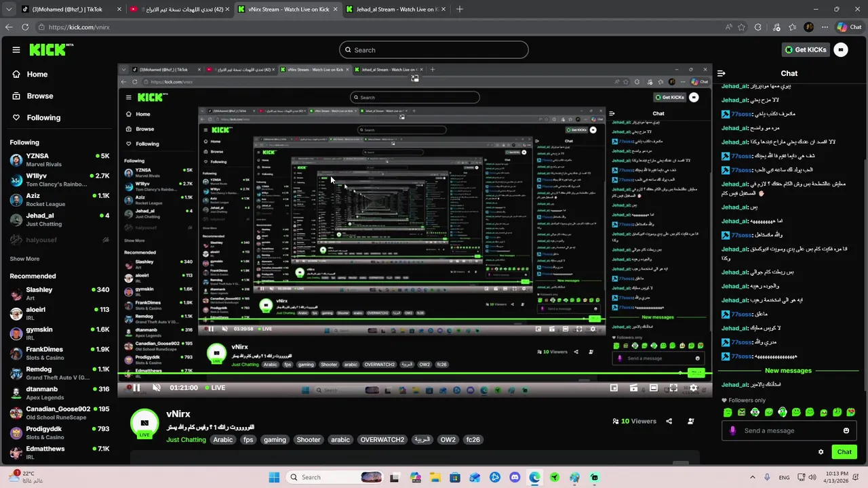Image resolution: width=868 pixels, height=488 pixels.
Task: Open a new browser tab
Action: pyautogui.click(x=460, y=9)
